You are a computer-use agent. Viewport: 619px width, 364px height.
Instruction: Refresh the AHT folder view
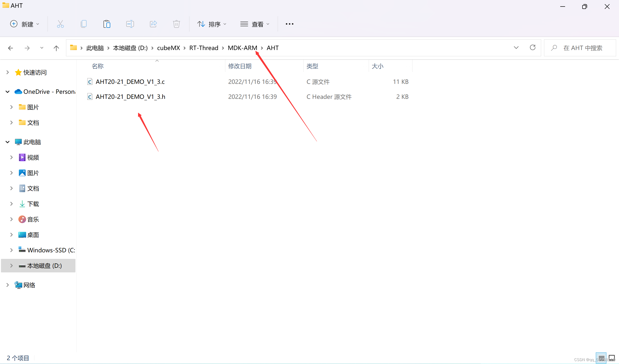tap(532, 48)
